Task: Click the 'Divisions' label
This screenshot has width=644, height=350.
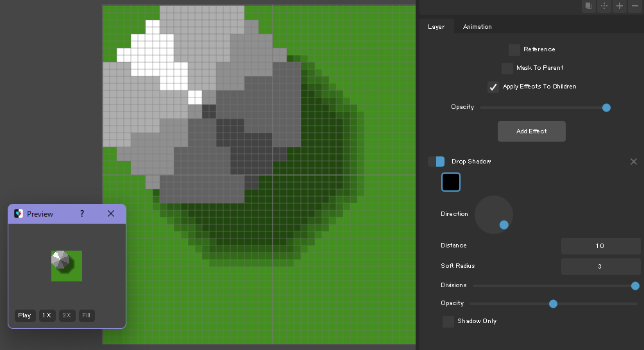Action: [x=453, y=285]
